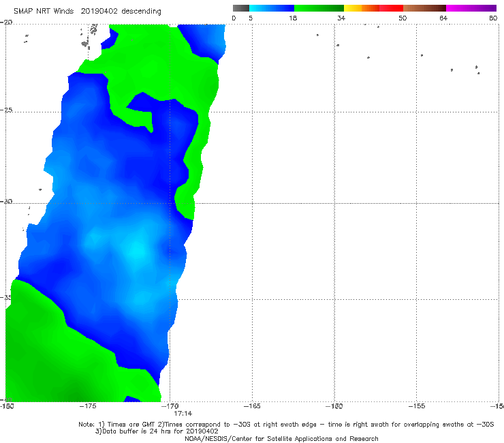Click the note 'Data buffer is 24 hrs'

click(x=138, y=431)
